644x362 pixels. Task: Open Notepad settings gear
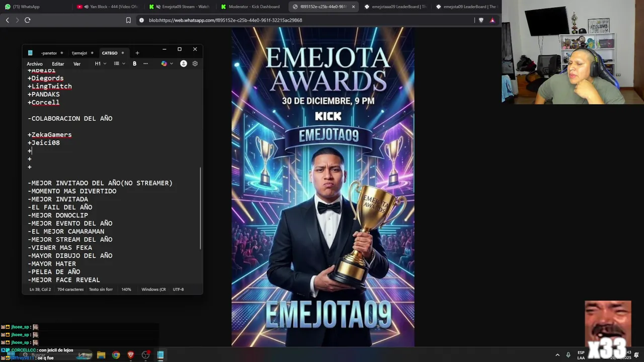(195, 64)
